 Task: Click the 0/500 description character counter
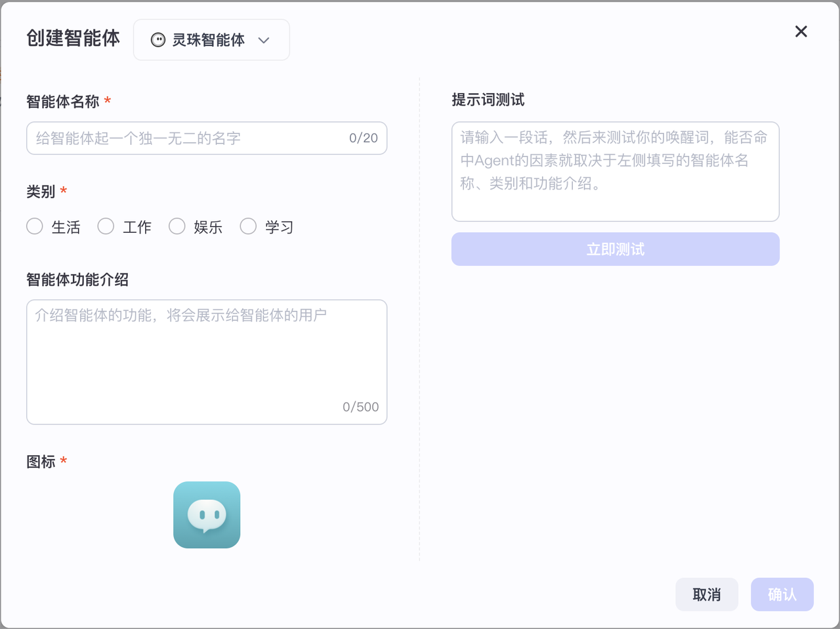point(361,407)
